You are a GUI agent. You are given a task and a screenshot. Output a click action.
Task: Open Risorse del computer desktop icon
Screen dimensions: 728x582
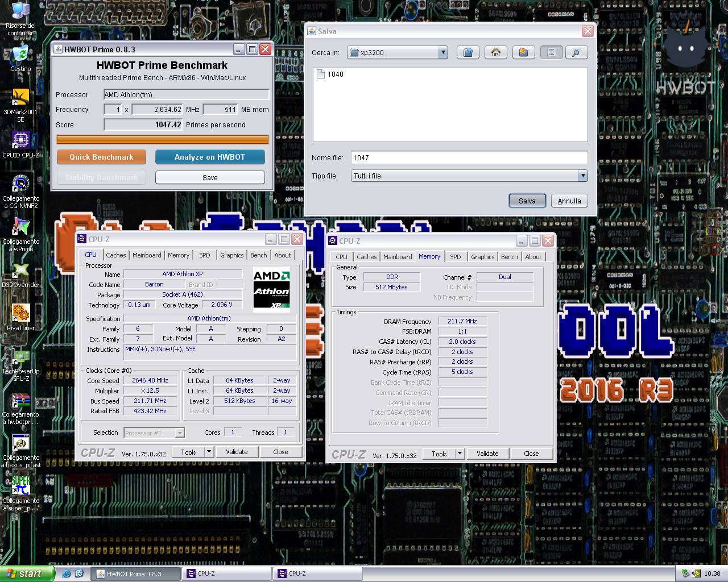(20, 17)
